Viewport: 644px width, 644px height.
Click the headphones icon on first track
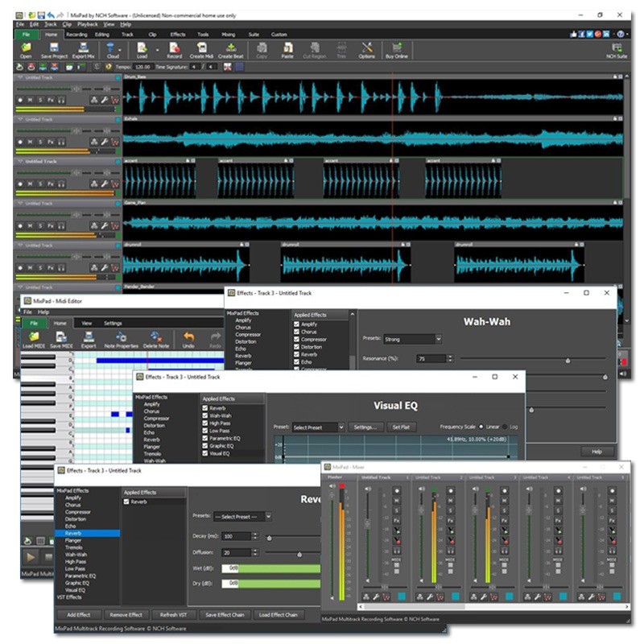(x=61, y=100)
